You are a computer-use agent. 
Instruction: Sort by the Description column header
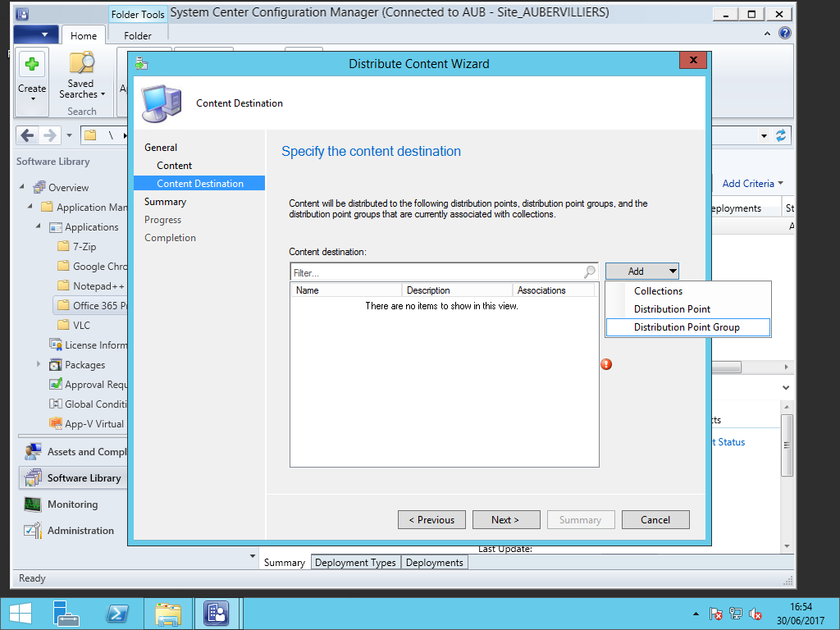[x=457, y=290]
